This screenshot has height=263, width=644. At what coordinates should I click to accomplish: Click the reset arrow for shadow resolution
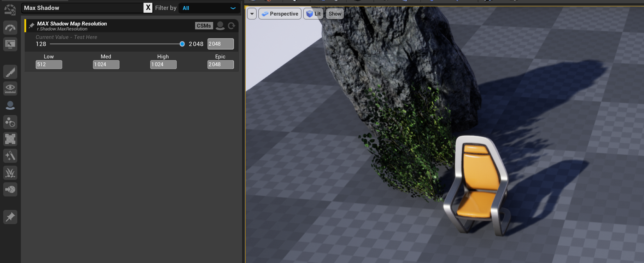click(232, 25)
